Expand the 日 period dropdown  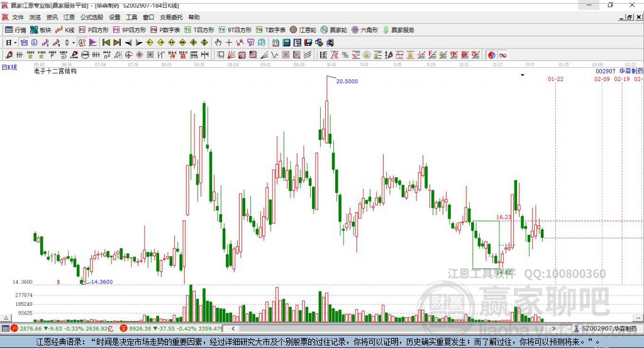[x=15, y=43]
